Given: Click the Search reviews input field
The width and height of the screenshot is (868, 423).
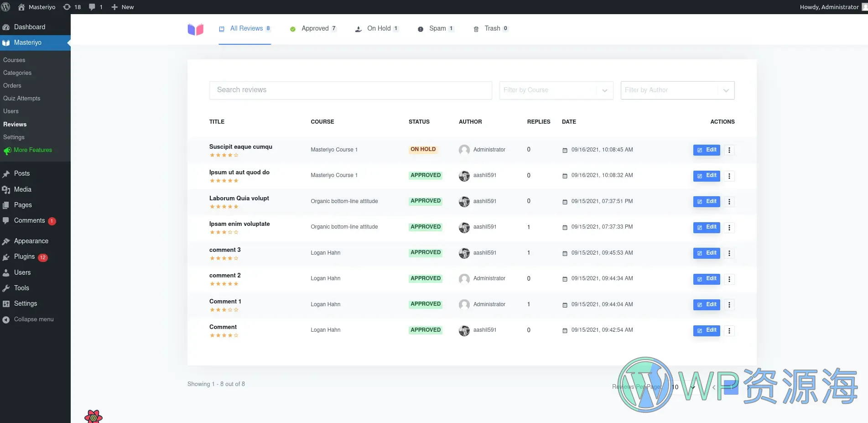Looking at the screenshot, I should (350, 90).
